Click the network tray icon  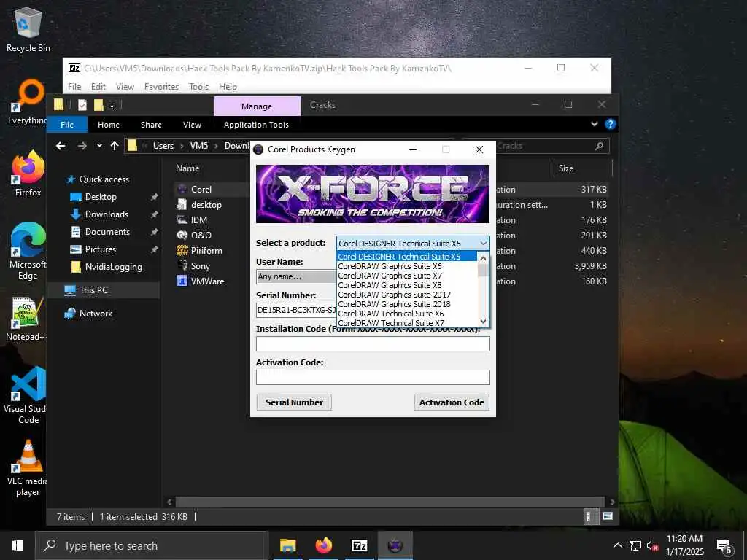(x=635, y=546)
